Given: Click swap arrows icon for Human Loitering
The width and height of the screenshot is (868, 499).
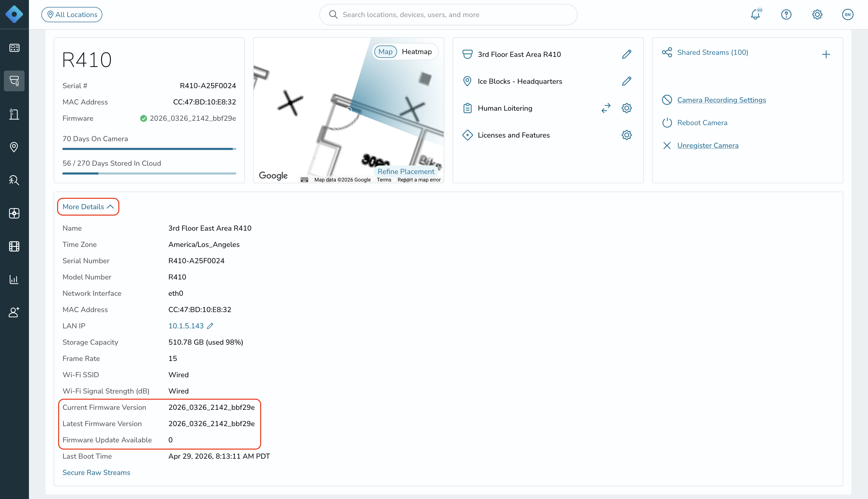Looking at the screenshot, I should pyautogui.click(x=606, y=108).
